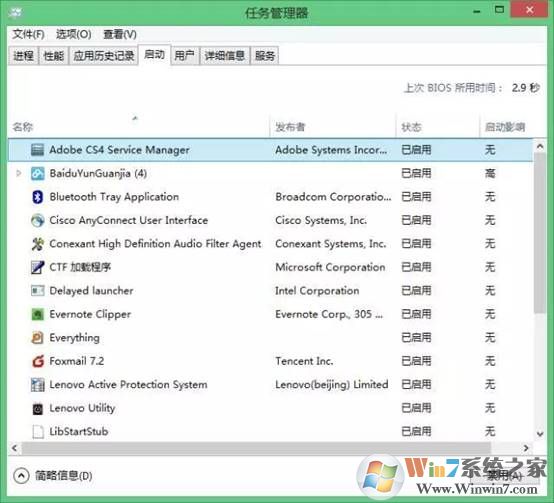The image size is (554, 503).
Task: Open the 文件(F) menu
Action: coord(28,35)
